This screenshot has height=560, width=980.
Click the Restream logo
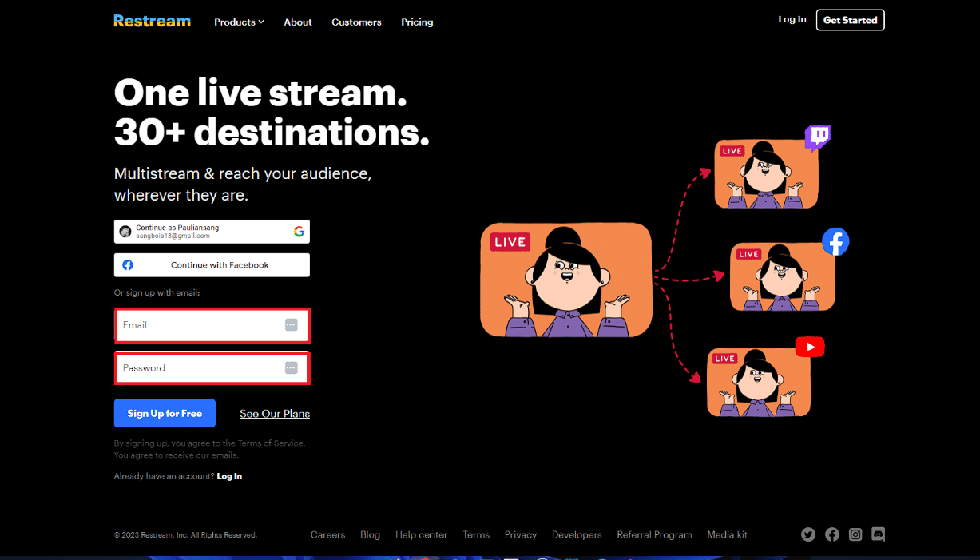click(x=152, y=21)
